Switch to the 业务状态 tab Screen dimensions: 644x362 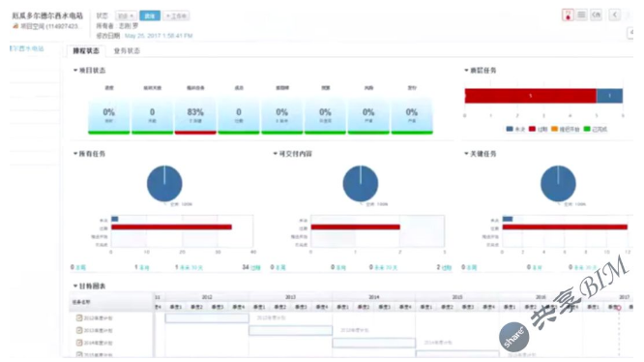[x=127, y=50]
